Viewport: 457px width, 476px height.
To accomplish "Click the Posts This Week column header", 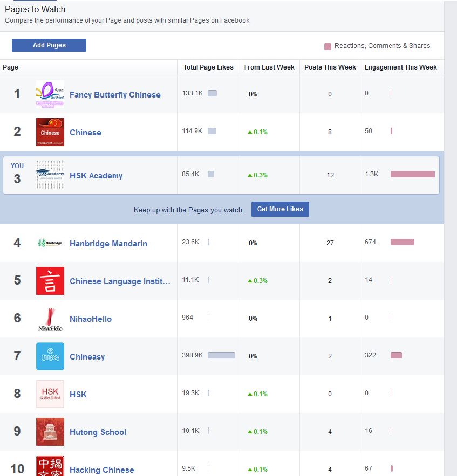I will point(330,67).
